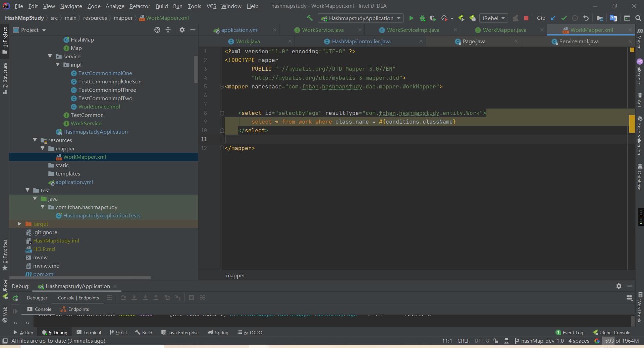This screenshot has width=644, height=348.
Task: Collapse the mapper folder
Action: 43,148
